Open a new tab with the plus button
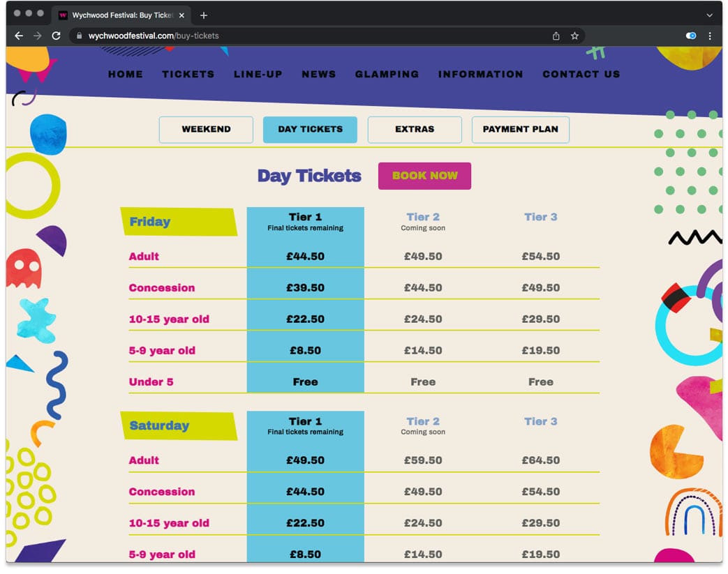The width and height of the screenshot is (728, 574). pyautogui.click(x=203, y=15)
